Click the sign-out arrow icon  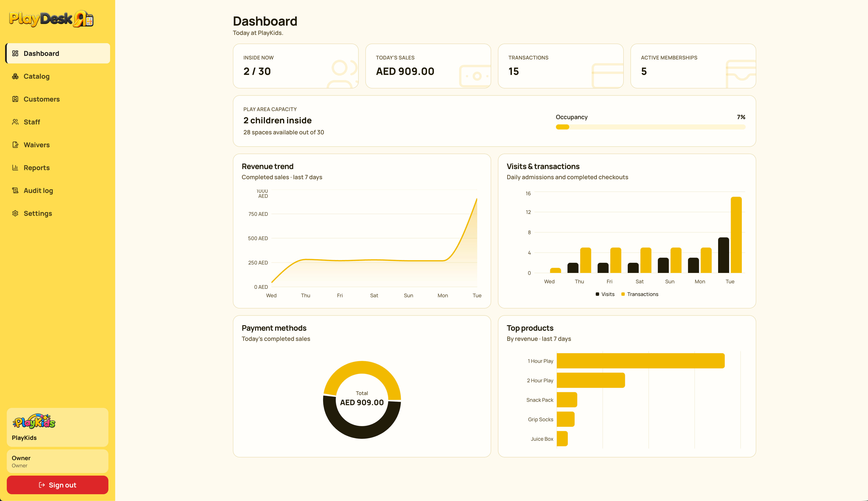42,485
